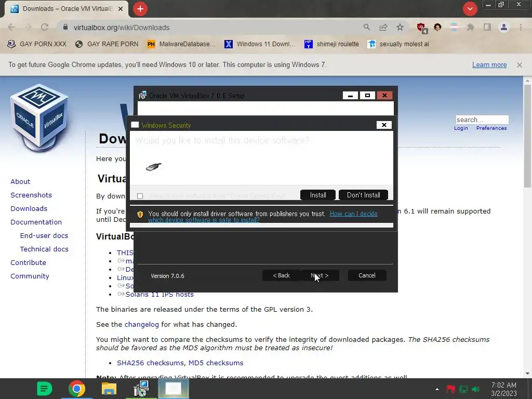The image size is (532, 399).
Task: Show hidden tray icons arrow
Action: [x=437, y=389]
